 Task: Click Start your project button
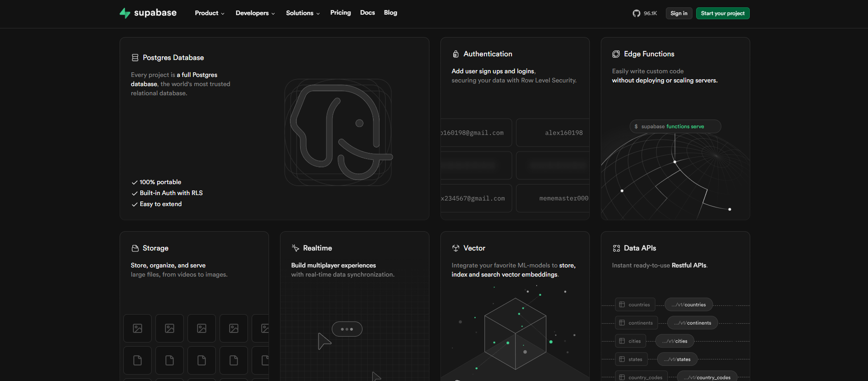[723, 13]
